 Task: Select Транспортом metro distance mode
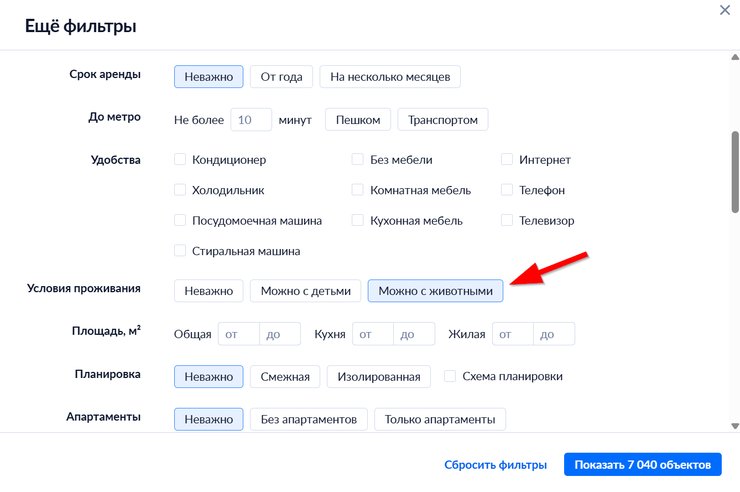pos(442,120)
